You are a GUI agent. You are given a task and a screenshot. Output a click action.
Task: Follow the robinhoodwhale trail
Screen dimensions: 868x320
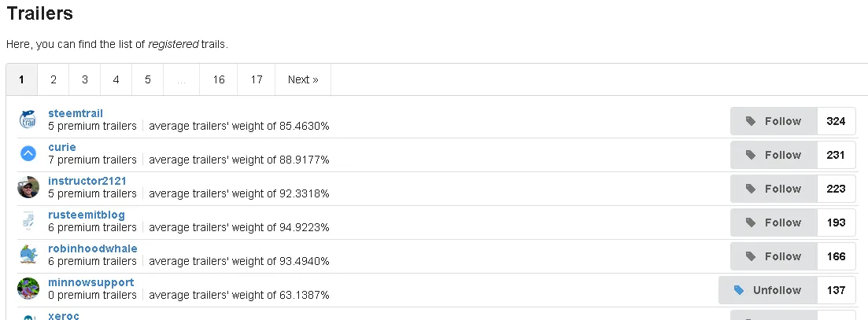pos(774,256)
